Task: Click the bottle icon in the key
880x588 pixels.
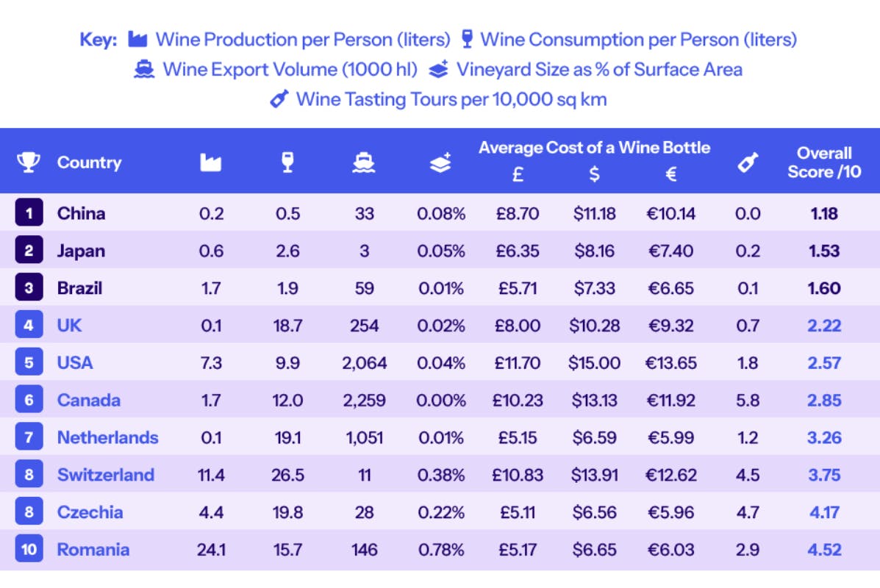Action: coord(279,99)
